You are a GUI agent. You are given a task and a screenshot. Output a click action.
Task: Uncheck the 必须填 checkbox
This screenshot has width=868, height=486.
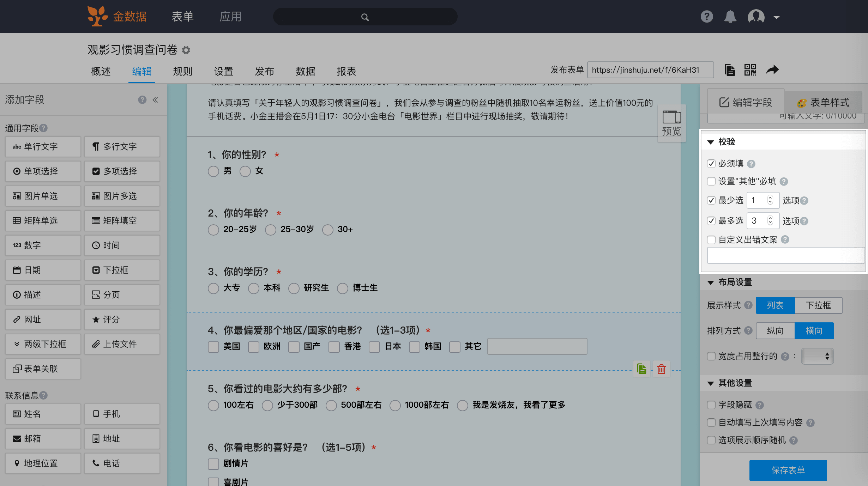click(x=711, y=164)
